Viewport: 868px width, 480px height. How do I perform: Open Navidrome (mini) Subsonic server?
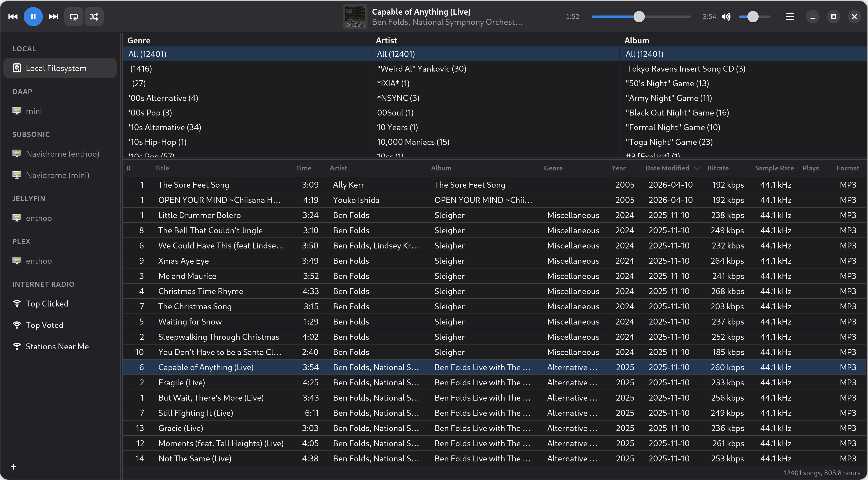click(60, 175)
